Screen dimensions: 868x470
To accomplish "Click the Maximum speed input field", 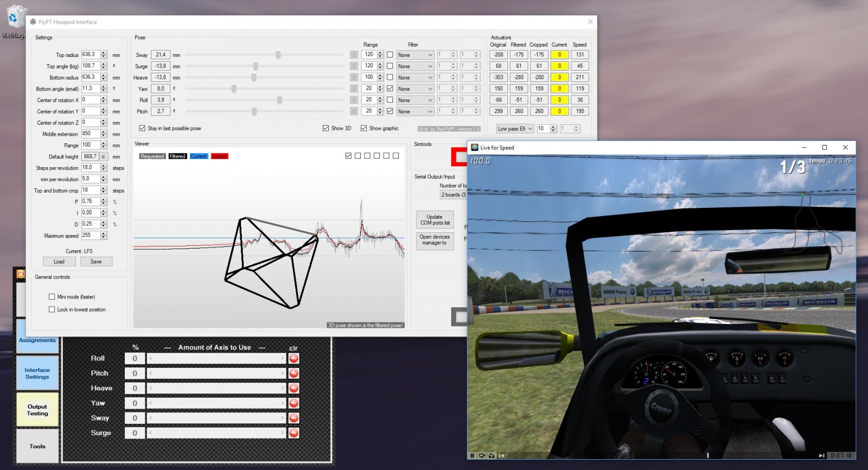I will [91, 236].
